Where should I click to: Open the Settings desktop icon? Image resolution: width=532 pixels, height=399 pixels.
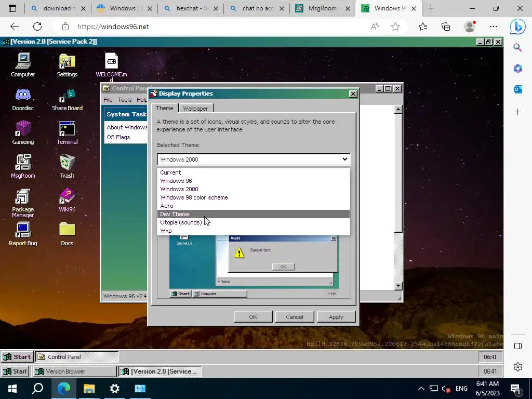pyautogui.click(x=67, y=65)
